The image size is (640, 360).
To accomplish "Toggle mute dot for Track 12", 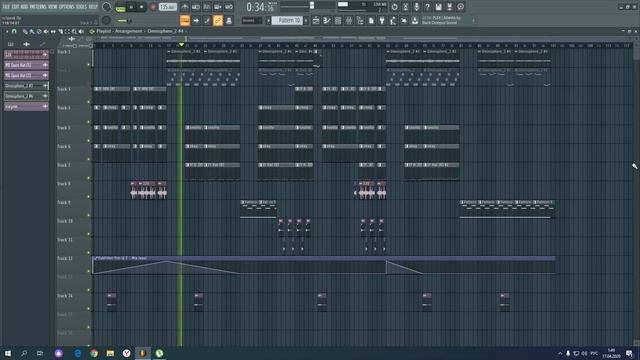I will (x=89, y=271).
